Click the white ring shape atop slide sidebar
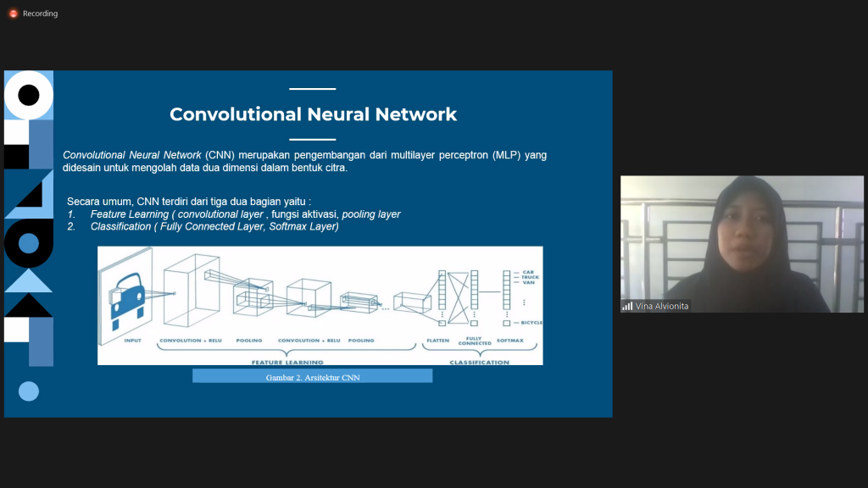Screen dimensions: 868x488 (29, 96)
